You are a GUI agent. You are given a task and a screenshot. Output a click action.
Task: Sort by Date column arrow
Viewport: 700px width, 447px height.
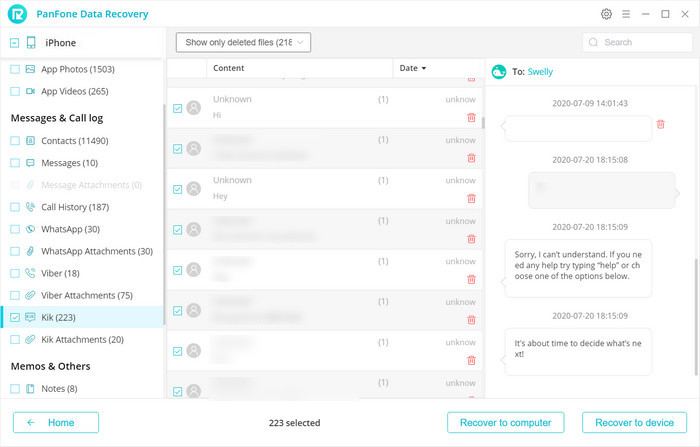[x=424, y=68]
